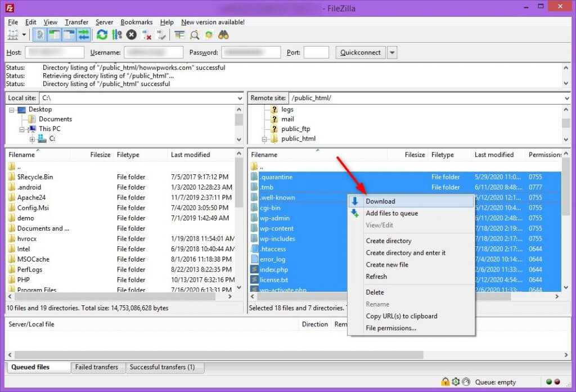Cancel the current operation via toolbar icon
This screenshot has height=392, width=576.
click(x=132, y=35)
